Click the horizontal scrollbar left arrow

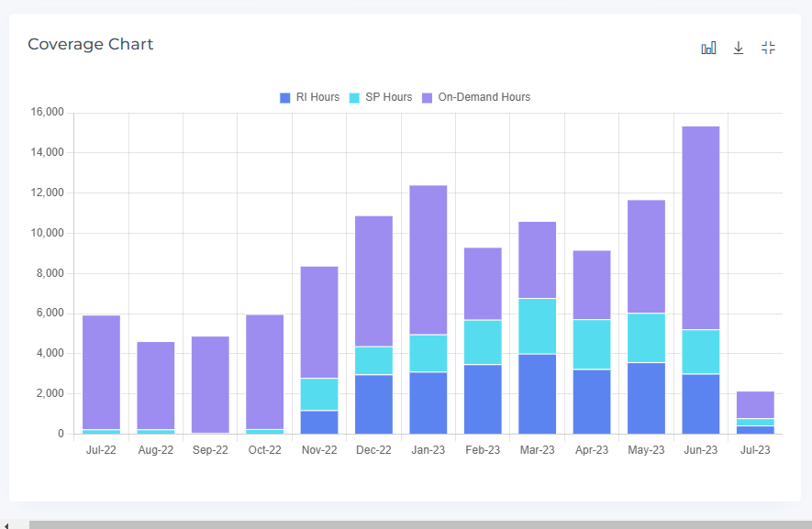pos(7,525)
